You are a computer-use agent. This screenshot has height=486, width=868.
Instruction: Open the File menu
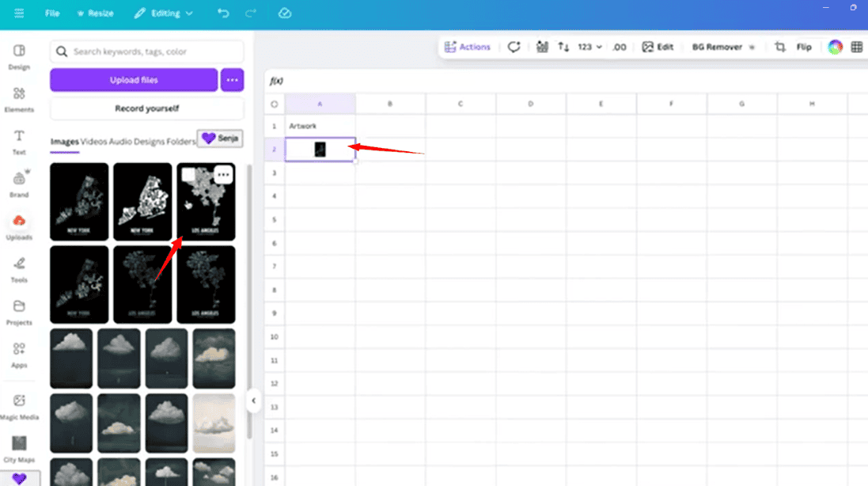tap(52, 13)
